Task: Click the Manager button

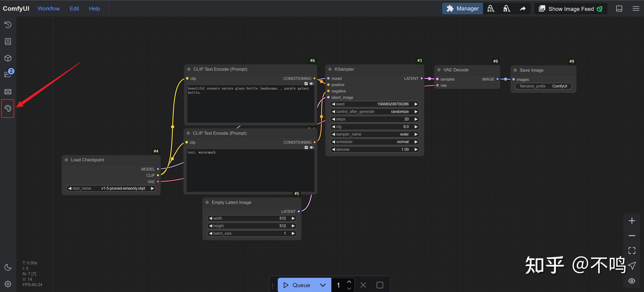Action: [x=463, y=9]
